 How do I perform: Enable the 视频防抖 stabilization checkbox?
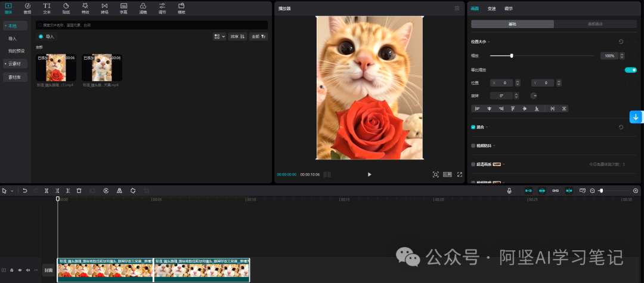coord(473,146)
